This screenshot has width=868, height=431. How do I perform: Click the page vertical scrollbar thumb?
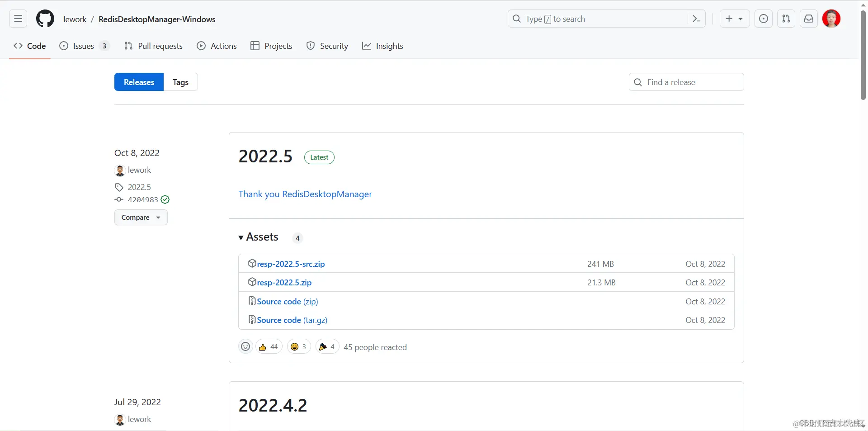point(863,54)
